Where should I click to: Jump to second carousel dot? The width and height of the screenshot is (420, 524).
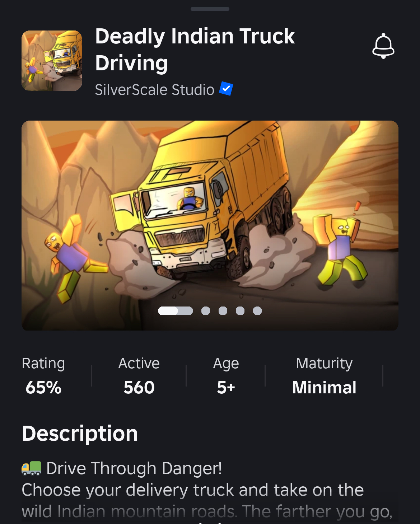[x=206, y=311]
